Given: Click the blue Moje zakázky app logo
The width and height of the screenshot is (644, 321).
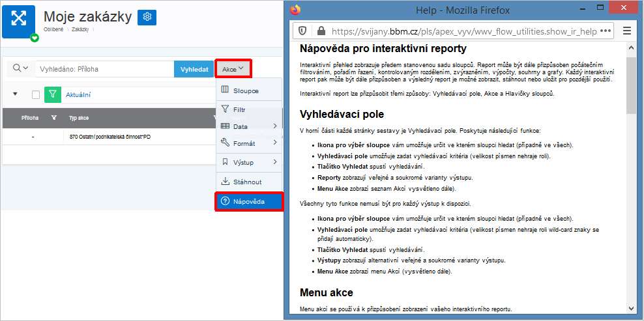Looking at the screenshot, I should coord(18,21).
